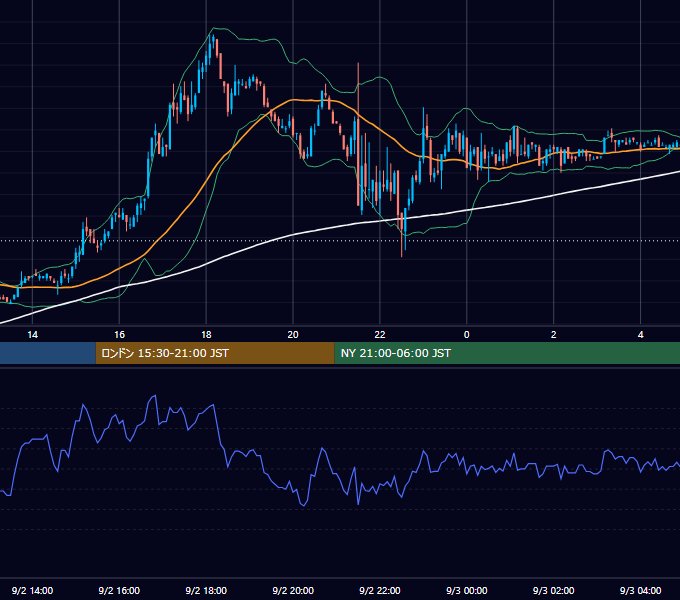The width and height of the screenshot is (680, 600).
Task: Click the blue session bar before London
Action: (48, 353)
